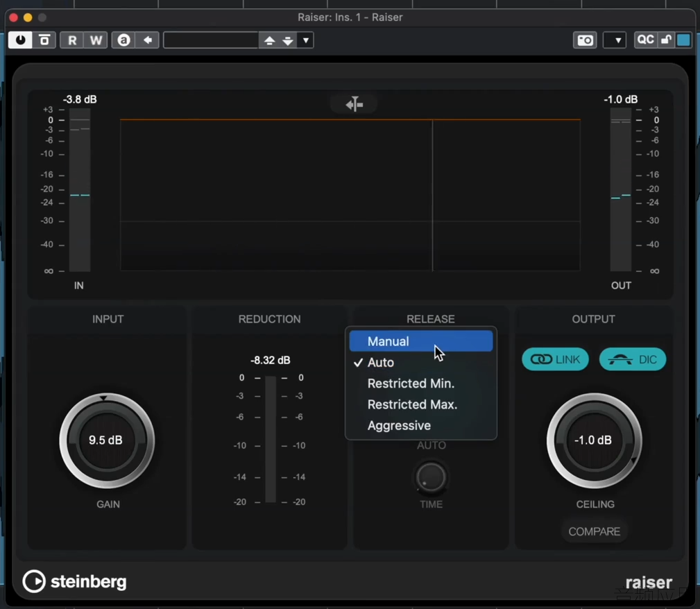This screenshot has height=609, width=700.
Task: Load previous preset with up arrow
Action: click(269, 41)
